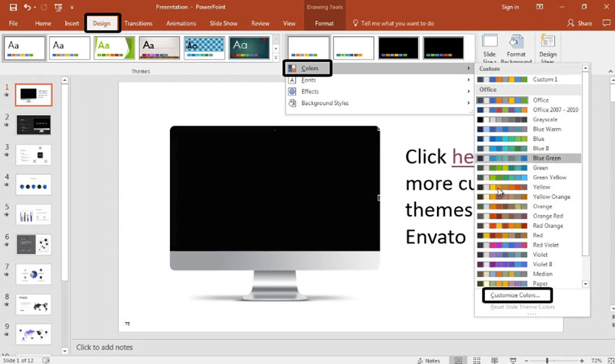Open Fonts submenu entry
Screen dimensions: 615x364
tap(379, 80)
